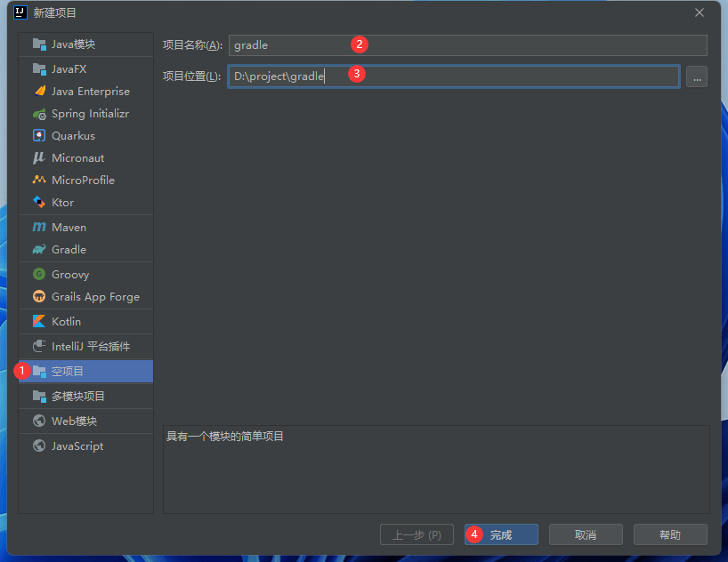Click the MicroProfile logo icon
Screen dimensions: 728x562
pyautogui.click(x=39, y=180)
